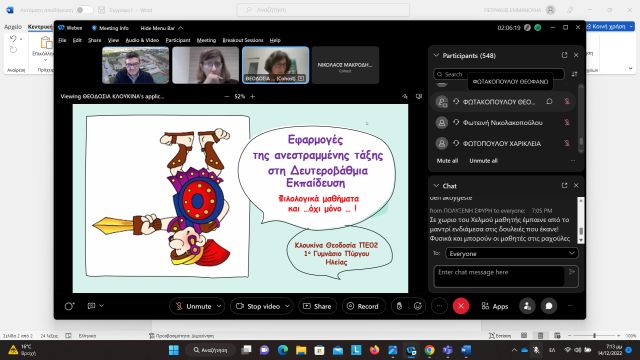Toggle mute mic for Φωτεινή Νικολακοπούλου
The height and width of the screenshot is (360, 640).
click(567, 122)
